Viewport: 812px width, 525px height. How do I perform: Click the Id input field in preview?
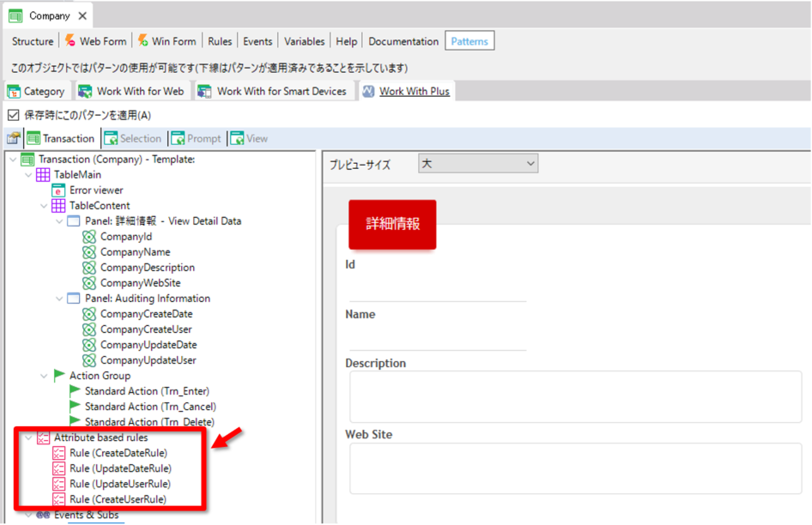coord(438,288)
